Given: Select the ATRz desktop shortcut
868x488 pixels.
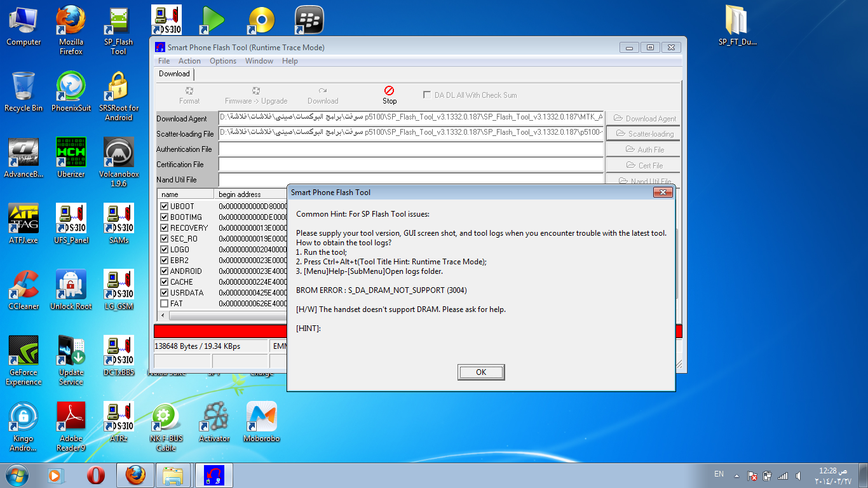Looking at the screenshot, I should pos(119,423).
